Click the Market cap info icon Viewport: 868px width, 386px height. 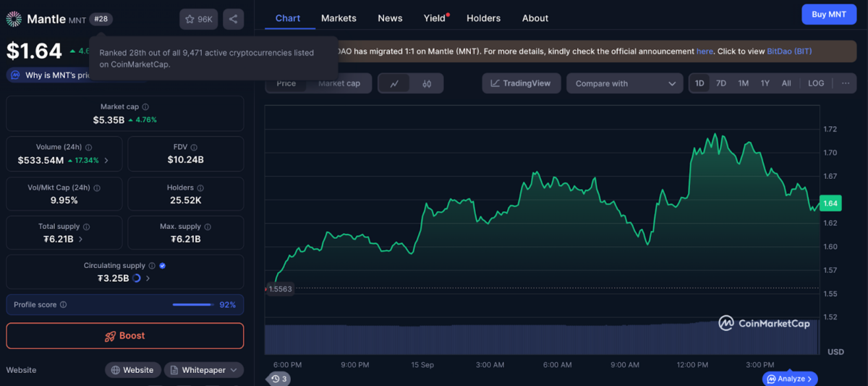coord(145,107)
